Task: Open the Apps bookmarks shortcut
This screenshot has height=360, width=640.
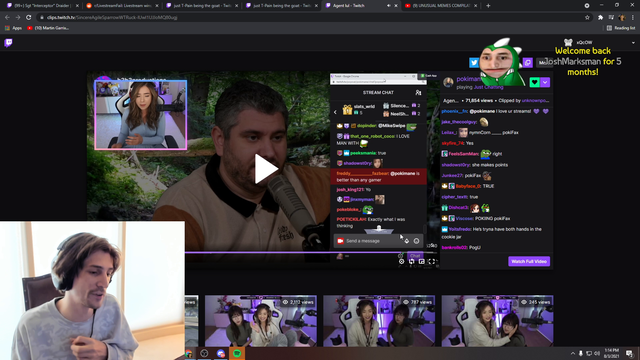Action: pos(13,28)
